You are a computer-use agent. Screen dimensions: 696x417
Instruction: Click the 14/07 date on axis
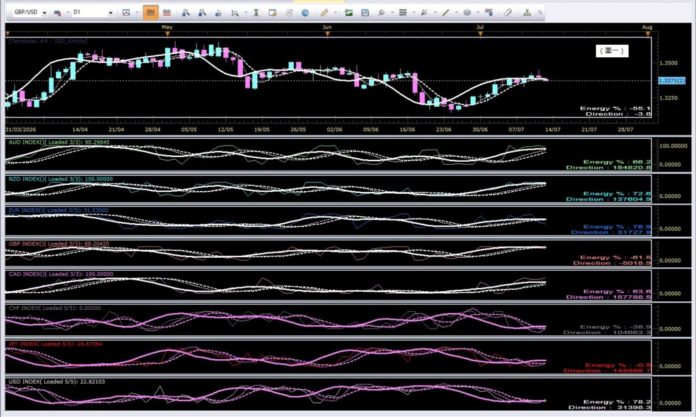[x=552, y=130]
